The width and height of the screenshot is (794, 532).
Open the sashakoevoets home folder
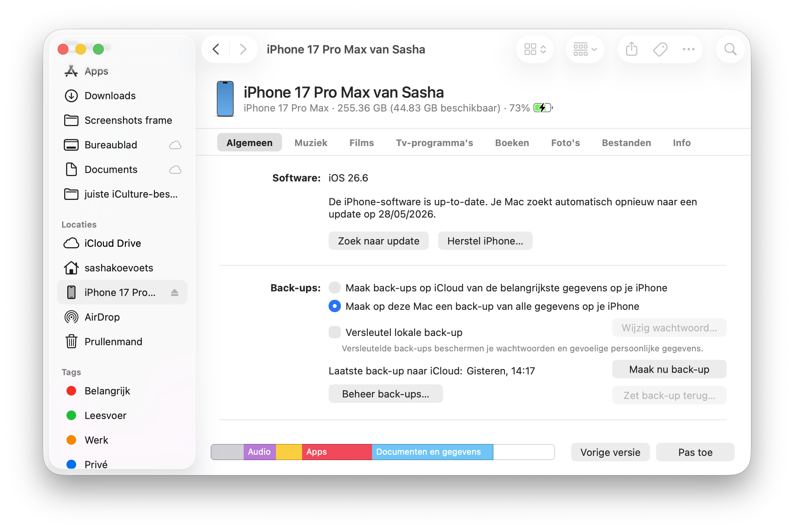122,268
